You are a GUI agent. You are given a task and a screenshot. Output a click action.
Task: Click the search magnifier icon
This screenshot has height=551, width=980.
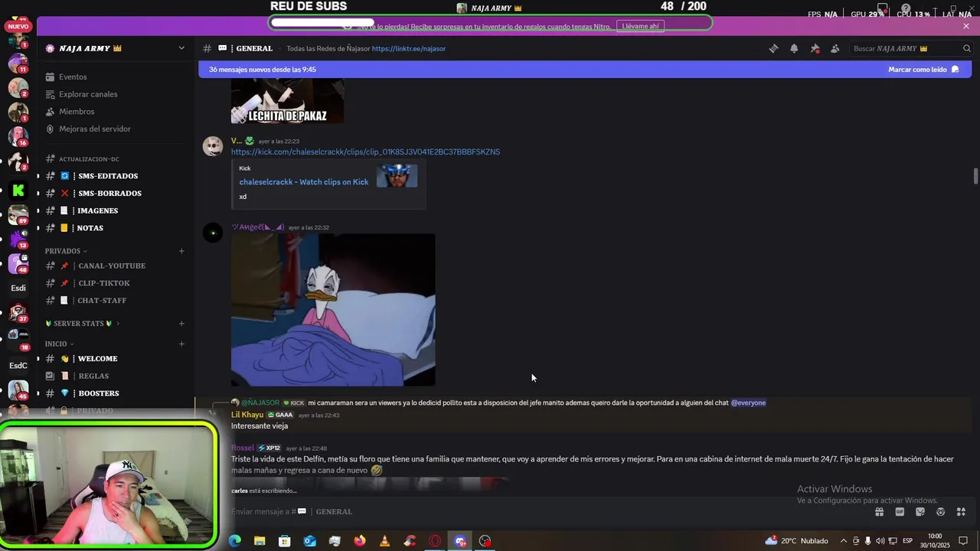(966, 48)
